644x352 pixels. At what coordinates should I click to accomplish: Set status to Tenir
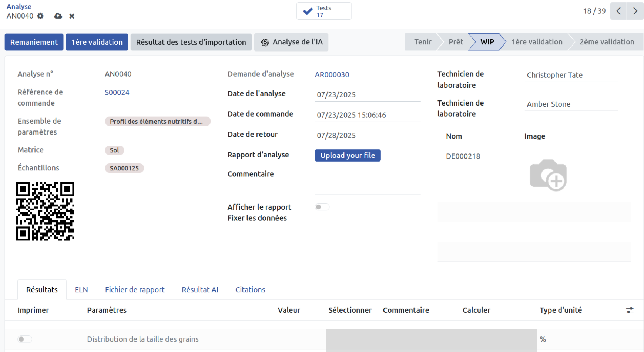422,42
